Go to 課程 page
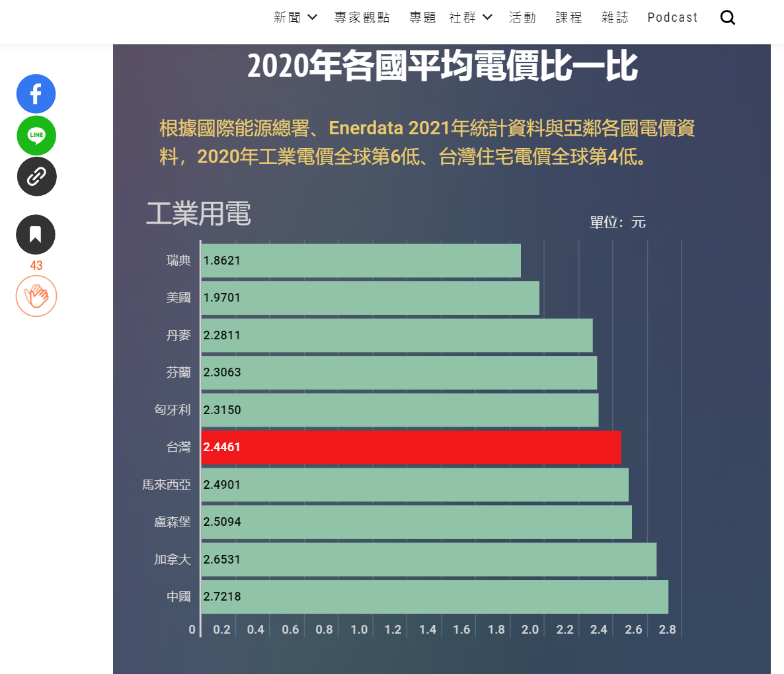The width and height of the screenshot is (784, 674). (x=569, y=17)
